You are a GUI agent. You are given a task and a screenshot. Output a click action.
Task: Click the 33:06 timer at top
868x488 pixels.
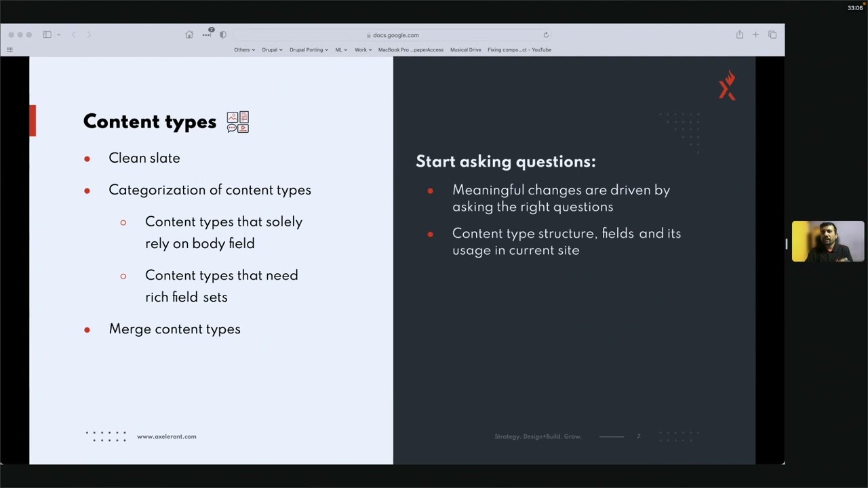tap(855, 8)
